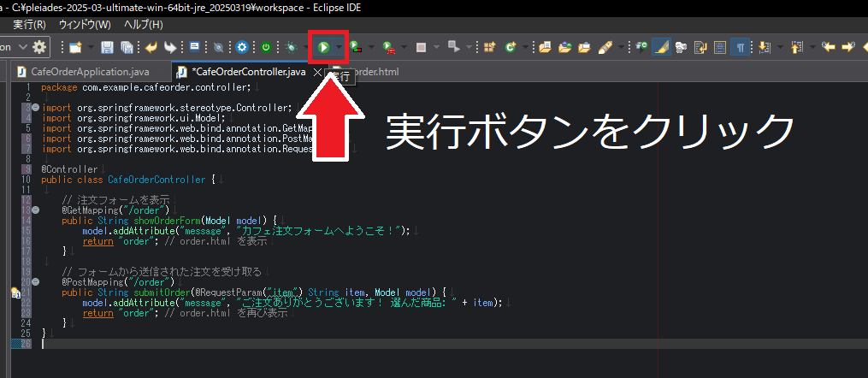Click the New file wizard icon
The width and height of the screenshot is (868, 378).
(x=76, y=47)
